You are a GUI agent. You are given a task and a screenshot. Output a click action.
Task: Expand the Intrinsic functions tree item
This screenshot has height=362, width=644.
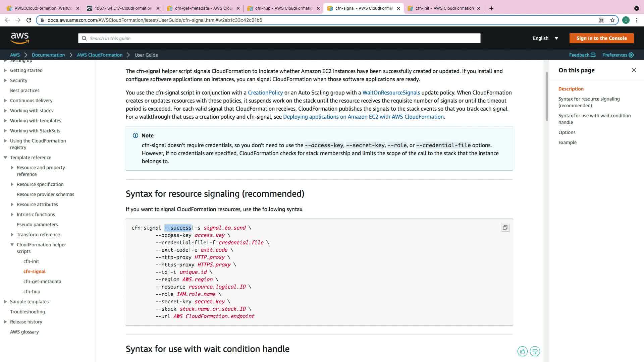coord(12,215)
